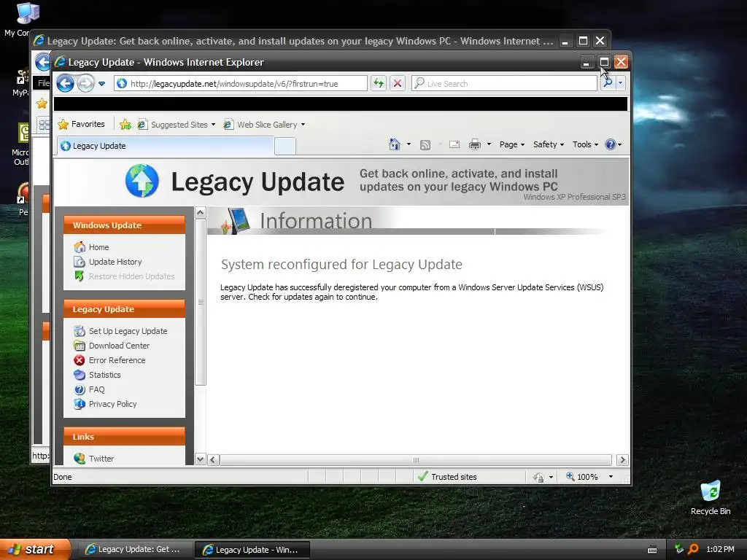Click sidebar scroll down arrow
The width and height of the screenshot is (747, 560).
tap(201, 459)
